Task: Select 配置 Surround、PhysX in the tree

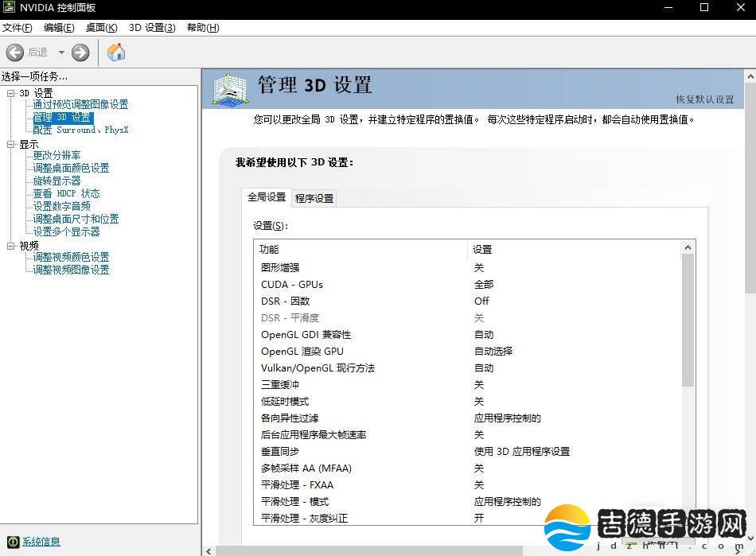Action: click(x=80, y=130)
